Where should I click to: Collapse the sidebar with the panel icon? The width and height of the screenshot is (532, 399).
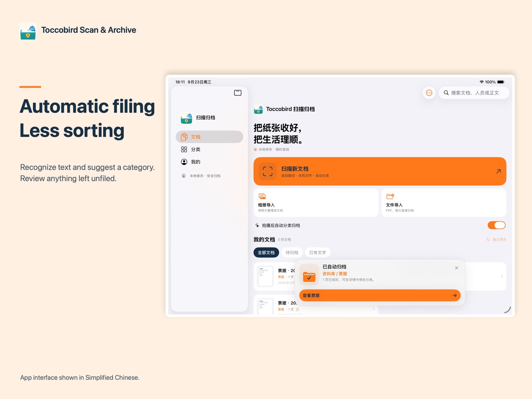tap(238, 93)
